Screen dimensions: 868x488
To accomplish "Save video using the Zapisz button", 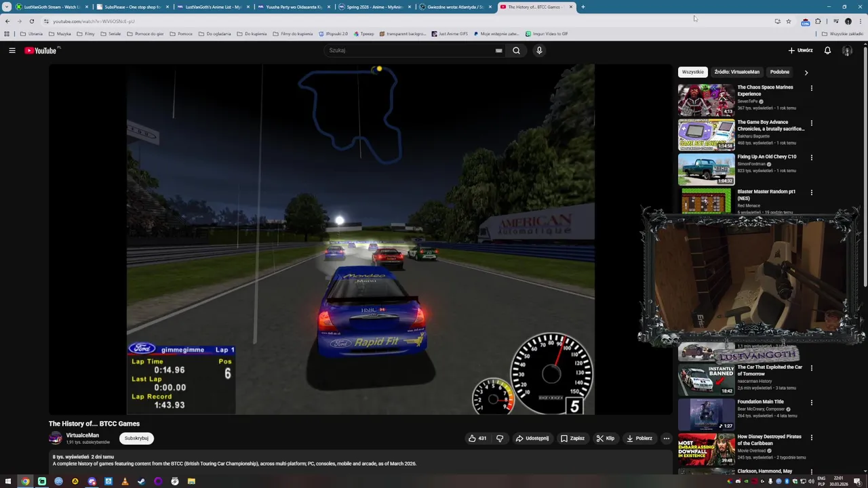I will [x=572, y=439].
